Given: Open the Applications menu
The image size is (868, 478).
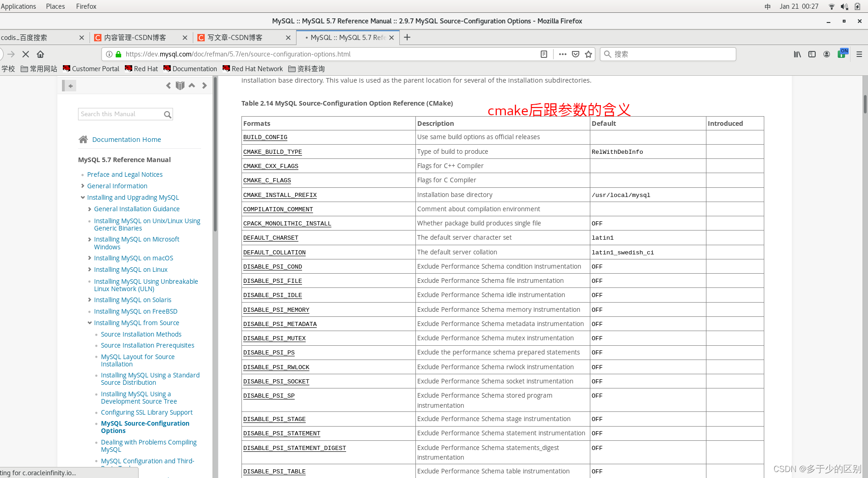Looking at the screenshot, I should click(18, 6).
